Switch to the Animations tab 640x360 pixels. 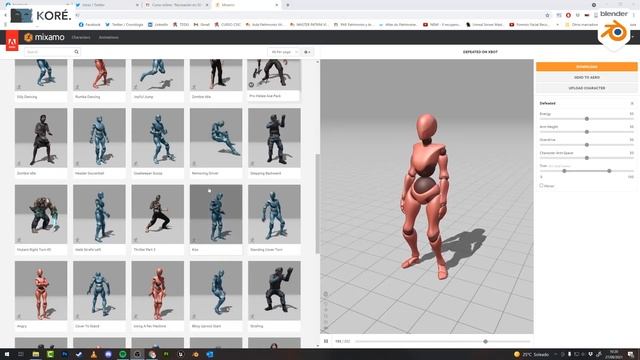point(109,37)
